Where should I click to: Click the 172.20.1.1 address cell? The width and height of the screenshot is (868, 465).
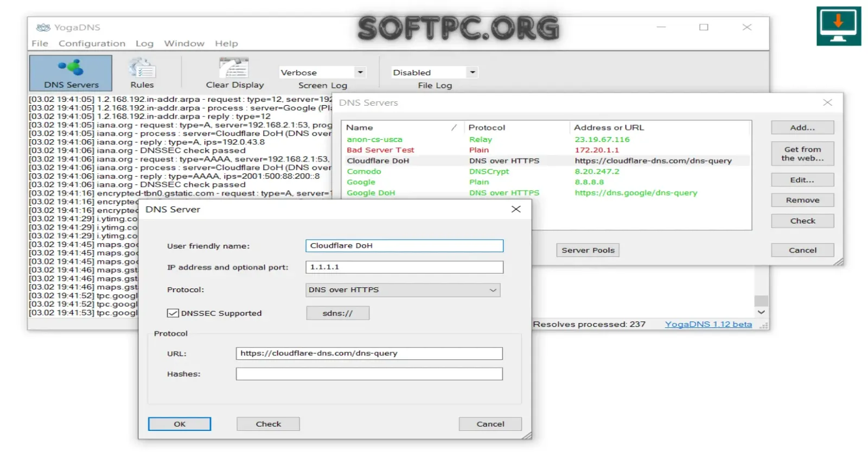[597, 150]
